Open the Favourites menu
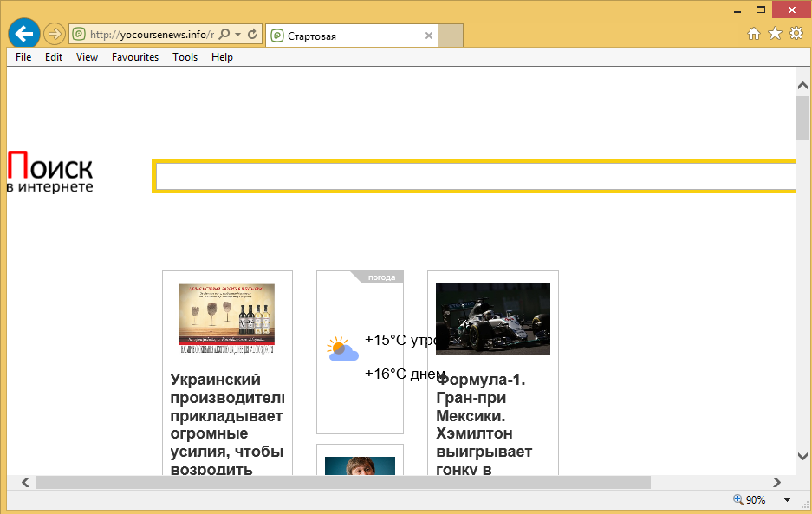 pos(135,57)
